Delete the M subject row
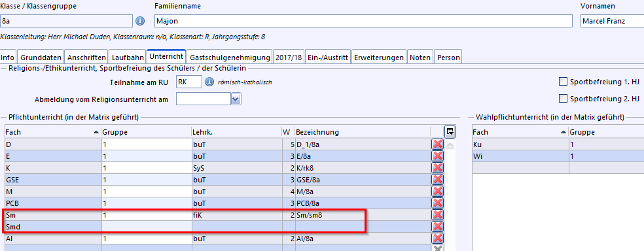The width and height of the screenshot is (644, 251). point(438,191)
